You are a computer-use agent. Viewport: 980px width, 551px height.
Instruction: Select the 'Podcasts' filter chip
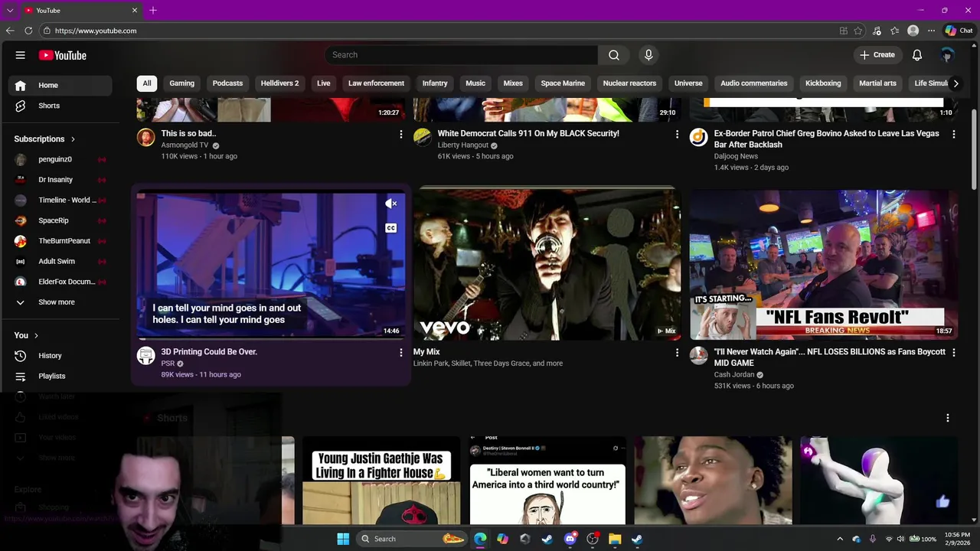pyautogui.click(x=227, y=83)
